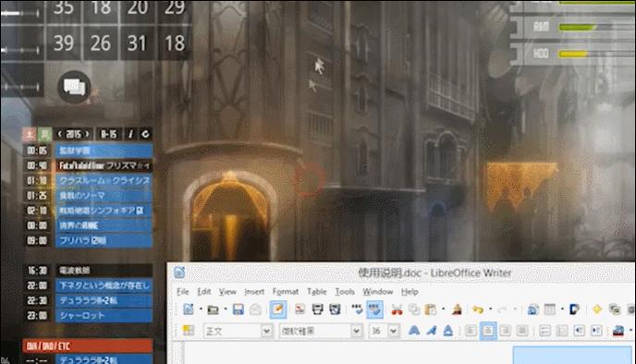
Task: Open the font name dropdown
Action: pos(356,331)
